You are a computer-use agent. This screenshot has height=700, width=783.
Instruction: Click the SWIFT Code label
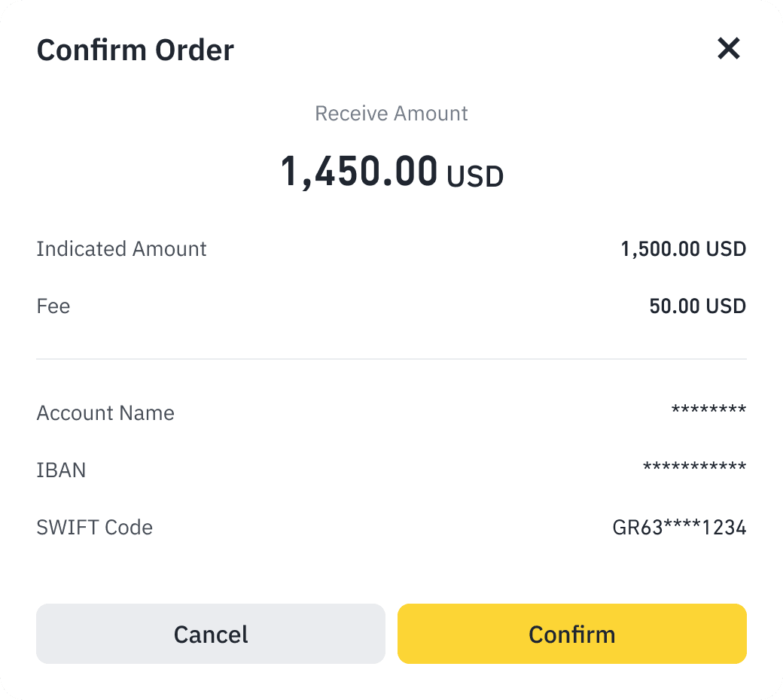pyautogui.click(x=95, y=528)
